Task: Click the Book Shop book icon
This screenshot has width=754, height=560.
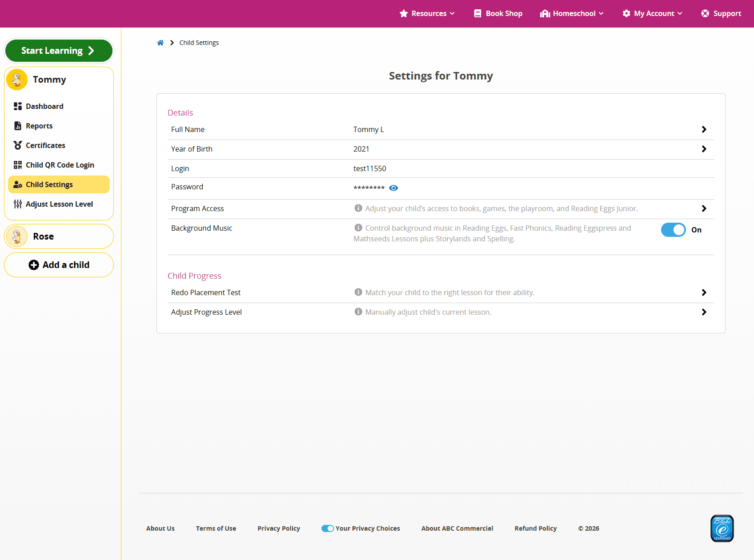Action: tap(477, 13)
